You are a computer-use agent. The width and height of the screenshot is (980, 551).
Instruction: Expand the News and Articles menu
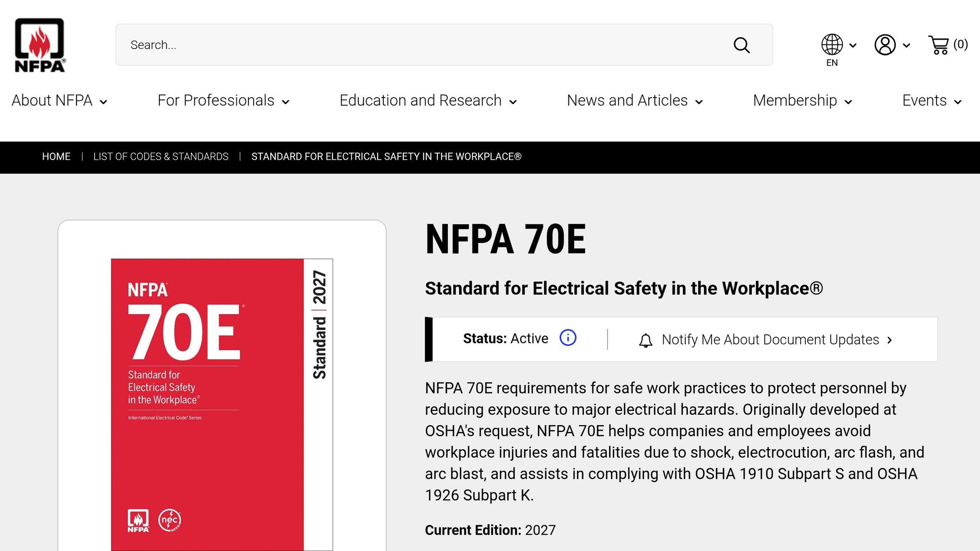click(635, 100)
